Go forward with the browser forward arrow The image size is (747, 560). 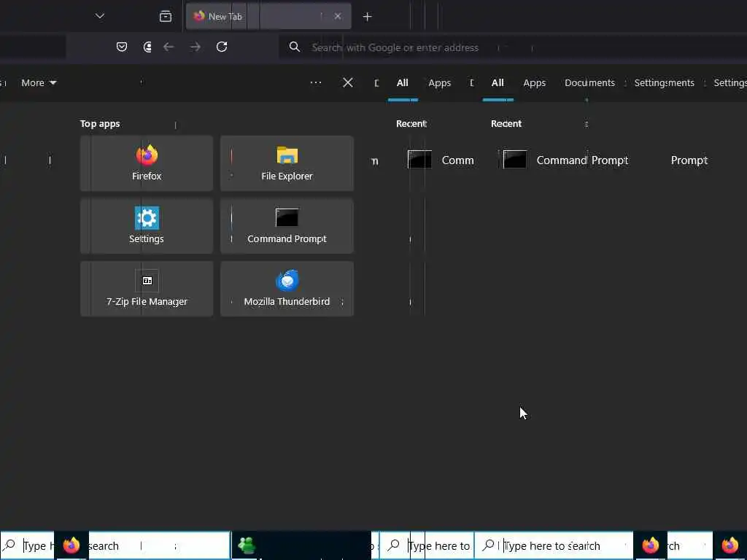(196, 47)
